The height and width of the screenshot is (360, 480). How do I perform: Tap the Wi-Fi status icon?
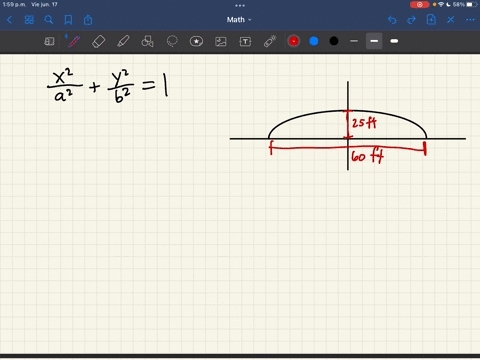click(x=441, y=4)
